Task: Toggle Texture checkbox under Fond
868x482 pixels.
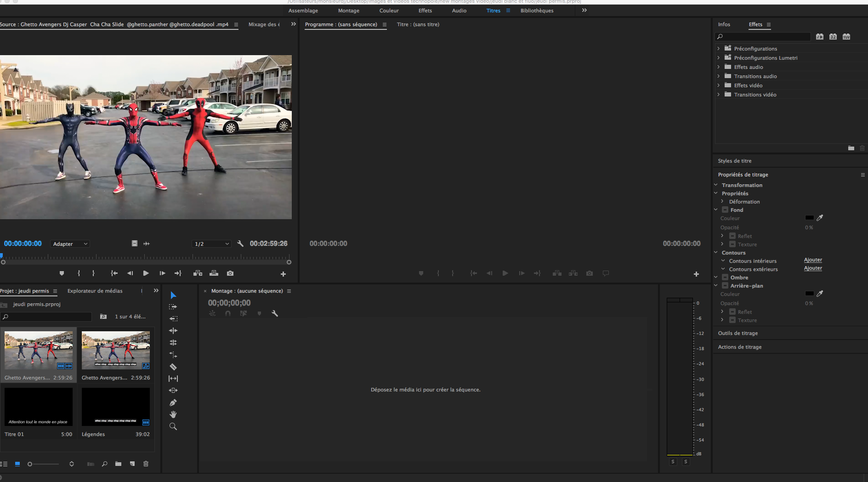Action: (x=732, y=244)
